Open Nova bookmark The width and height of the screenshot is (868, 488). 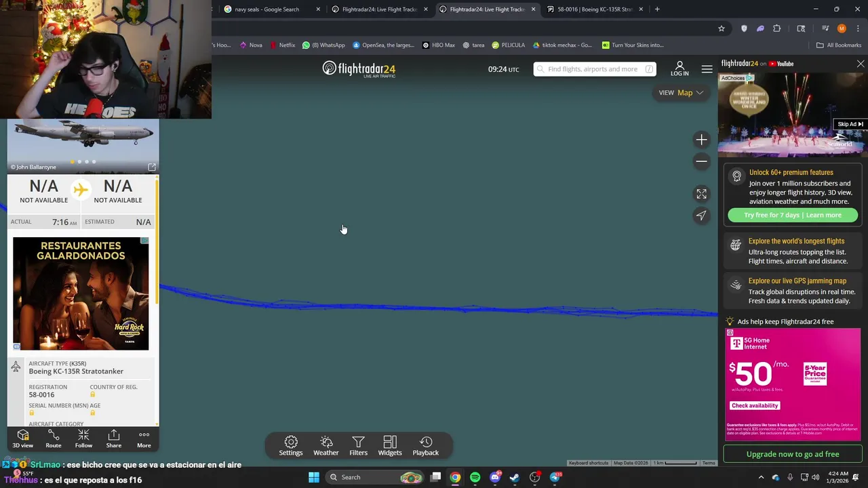tap(251, 45)
